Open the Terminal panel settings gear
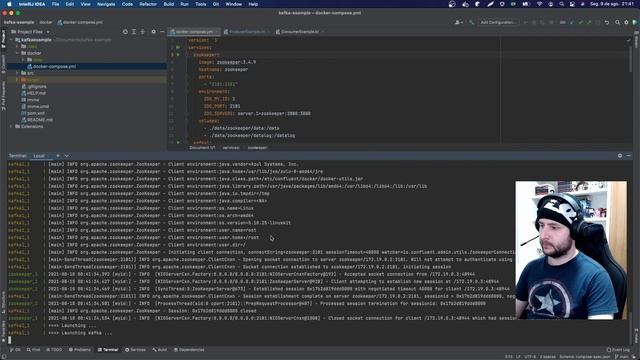The width and height of the screenshot is (640, 360). [x=620, y=156]
